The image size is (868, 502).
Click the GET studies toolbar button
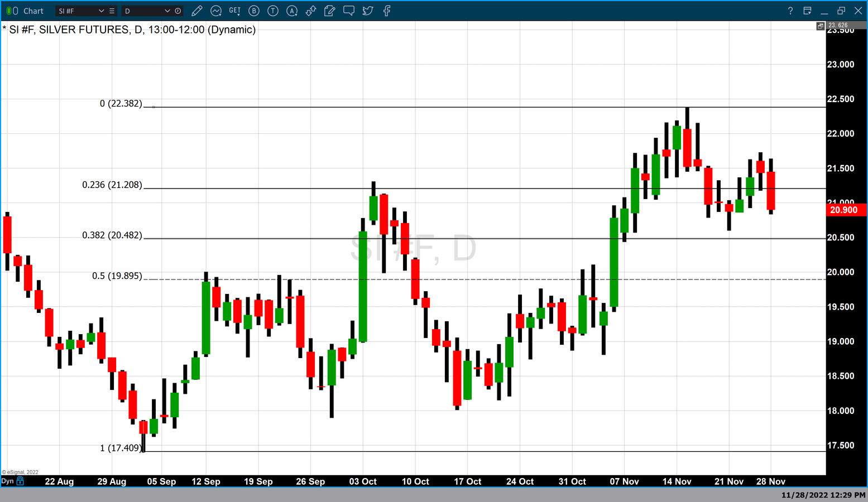pyautogui.click(x=235, y=11)
